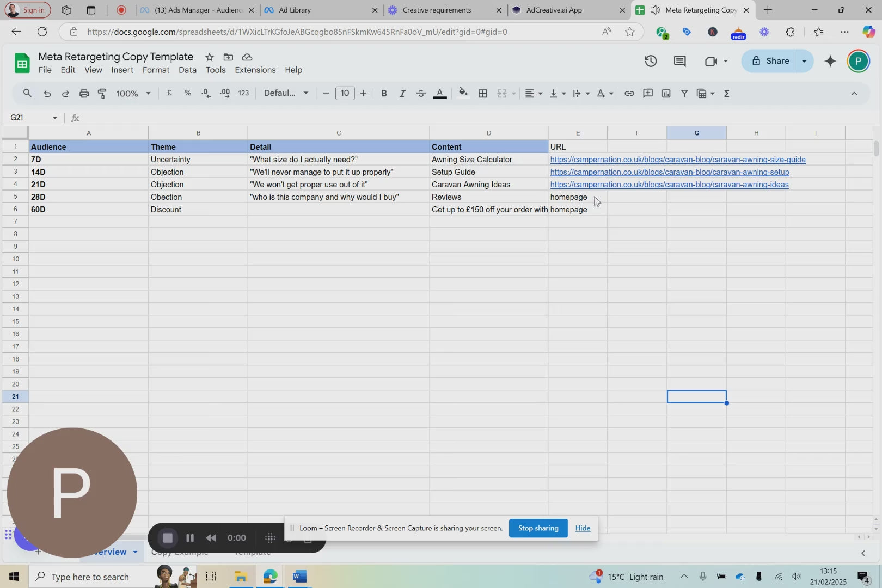This screenshot has width=882, height=588.
Task: Open the comments panel icon
Action: 679,61
